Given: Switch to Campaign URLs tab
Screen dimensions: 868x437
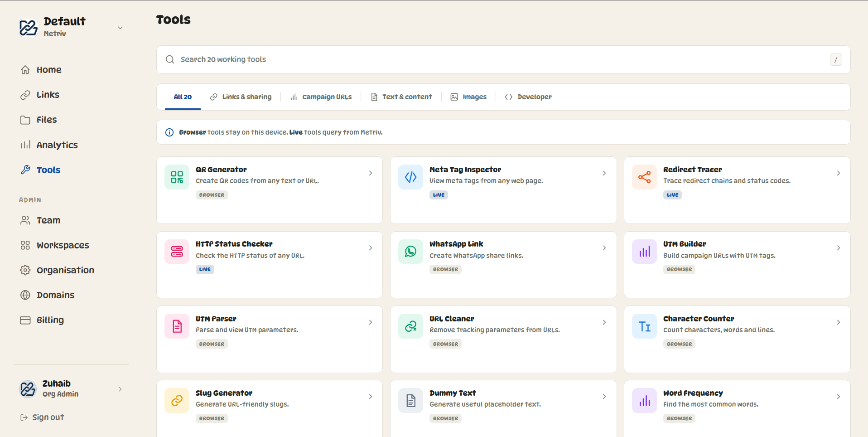Looking at the screenshot, I should pos(321,97).
